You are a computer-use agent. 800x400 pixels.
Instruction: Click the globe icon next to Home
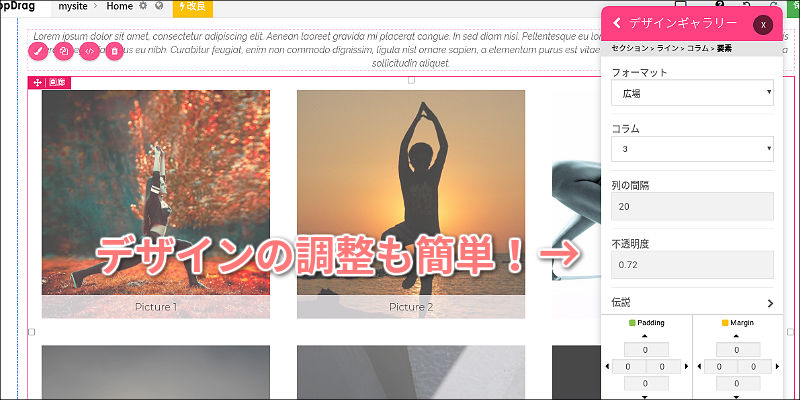coord(159,6)
